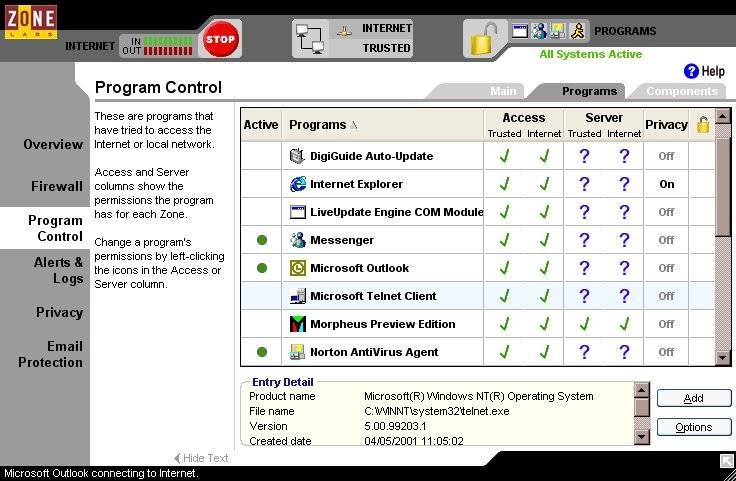736x481 pixels.
Task: Open the Firewall section in sidebar
Action: click(57, 186)
